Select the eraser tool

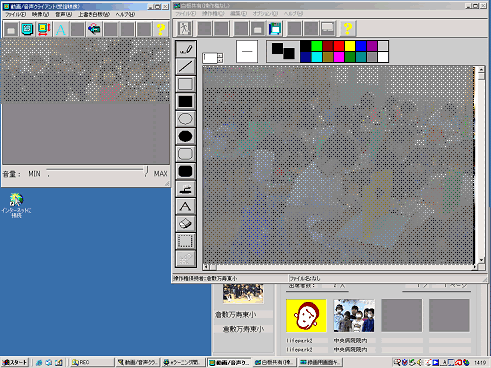[x=186, y=223]
